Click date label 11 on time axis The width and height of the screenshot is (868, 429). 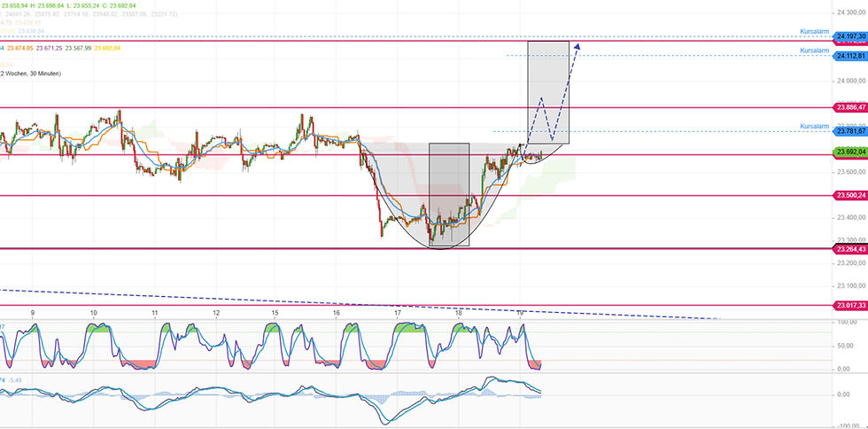click(154, 313)
